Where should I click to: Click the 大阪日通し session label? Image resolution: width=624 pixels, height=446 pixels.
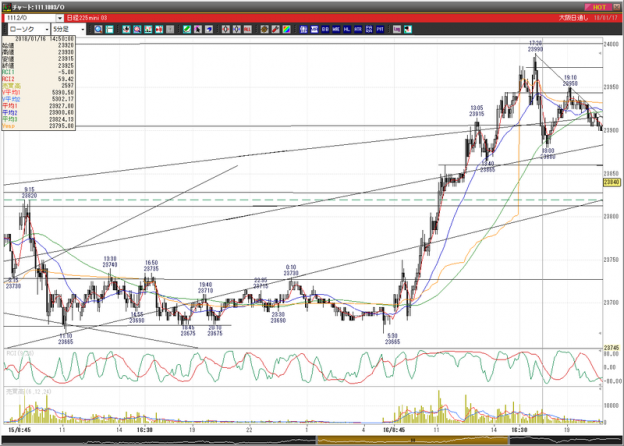coord(573,18)
